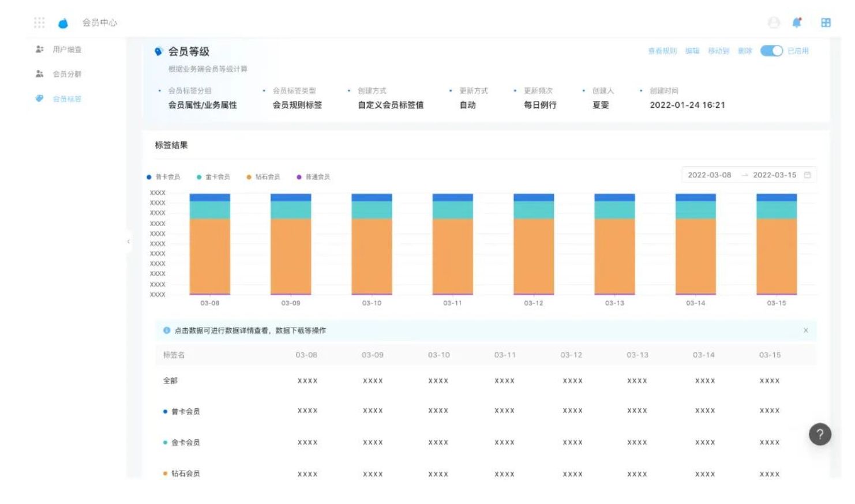
Task: Open the blue grid menu icon at top right
Action: [x=826, y=22]
